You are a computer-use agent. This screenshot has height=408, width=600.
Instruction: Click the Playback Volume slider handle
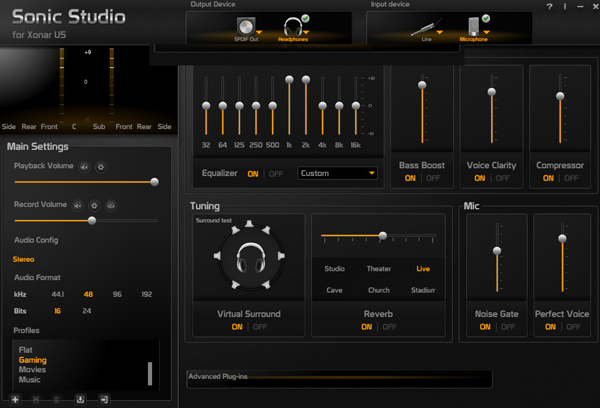point(155,182)
